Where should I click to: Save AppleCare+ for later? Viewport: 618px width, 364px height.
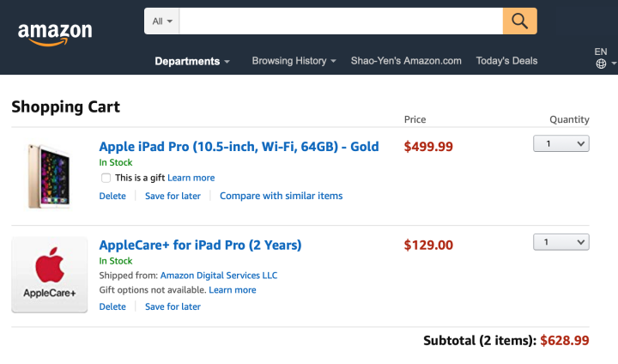173,306
